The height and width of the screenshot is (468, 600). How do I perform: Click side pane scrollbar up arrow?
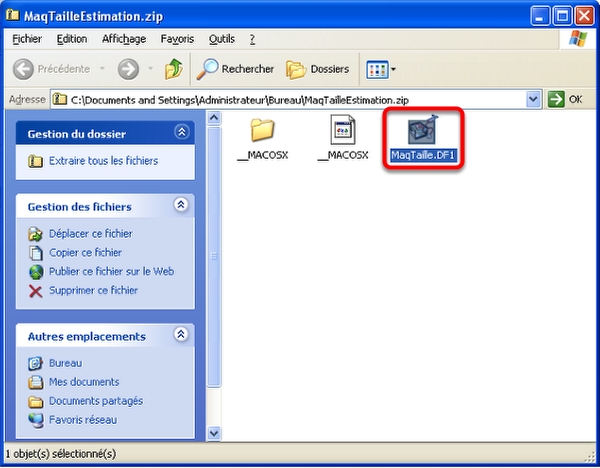coord(214,117)
